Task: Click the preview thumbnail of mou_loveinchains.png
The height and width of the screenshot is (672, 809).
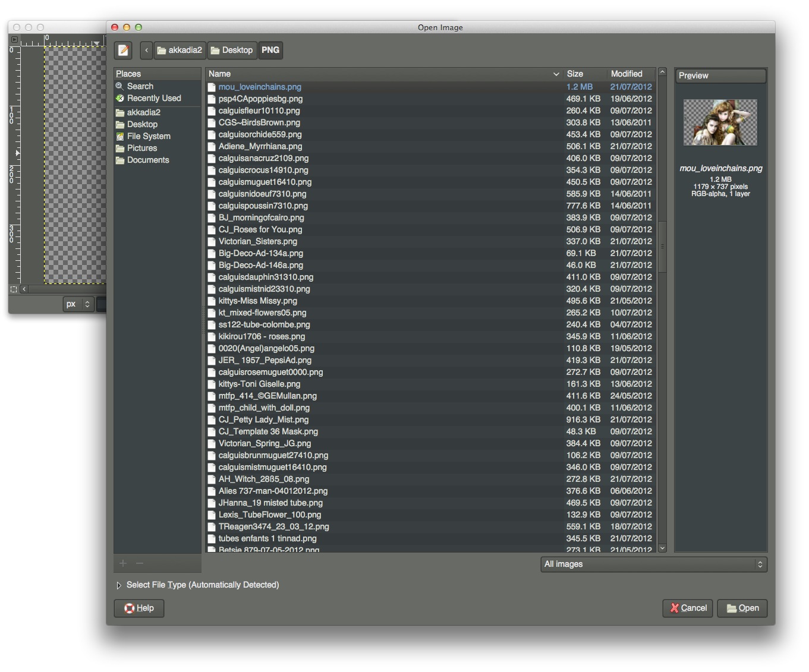Action: 720,122
